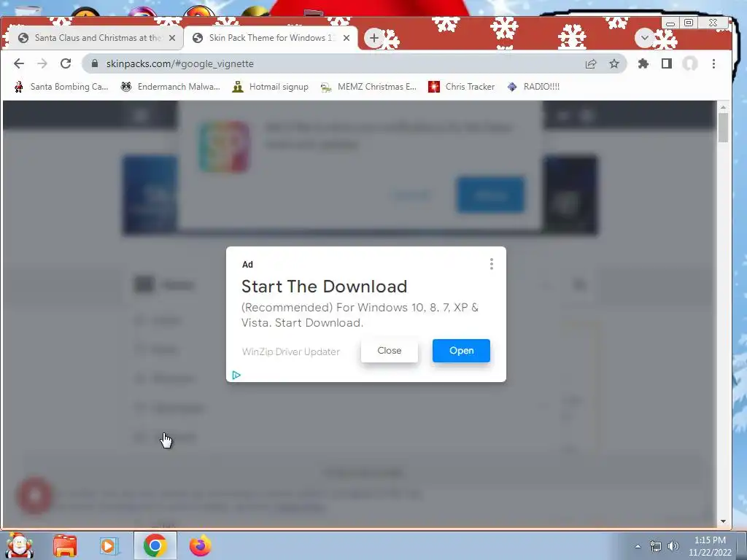Launch the media player from the taskbar
The height and width of the screenshot is (560, 747).
109,545
